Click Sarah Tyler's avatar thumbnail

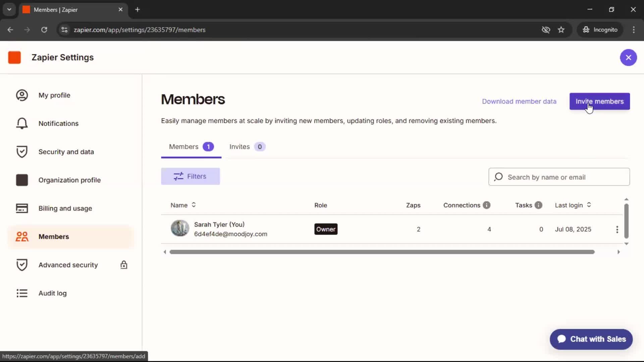180,228
